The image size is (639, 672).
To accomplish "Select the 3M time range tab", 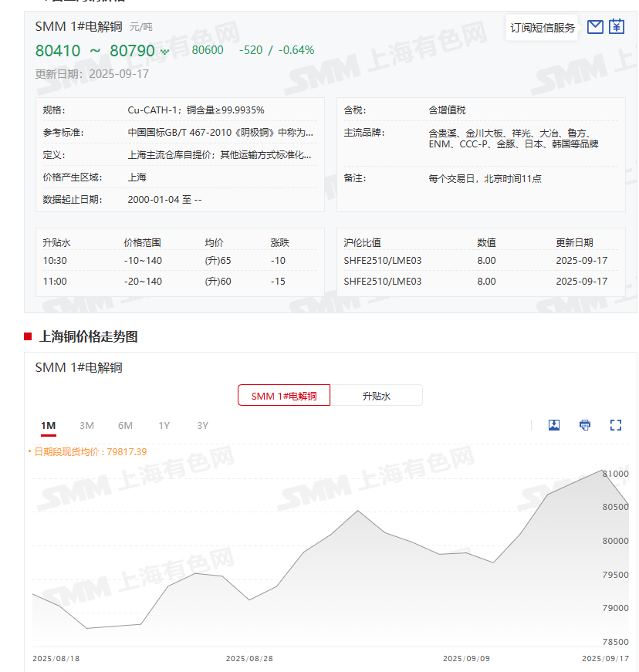I will (86, 426).
